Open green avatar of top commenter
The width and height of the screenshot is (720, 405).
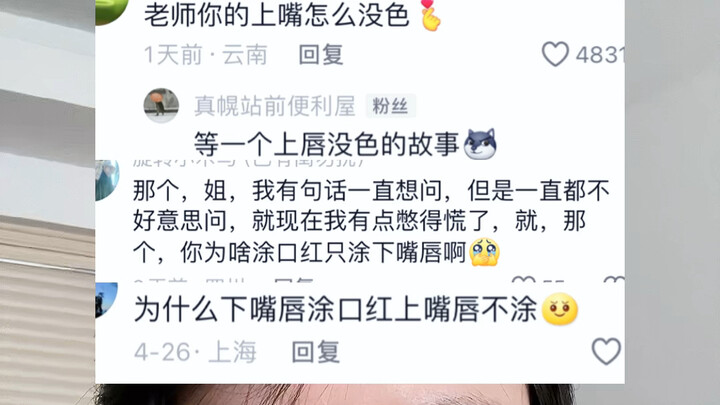tap(112, 10)
